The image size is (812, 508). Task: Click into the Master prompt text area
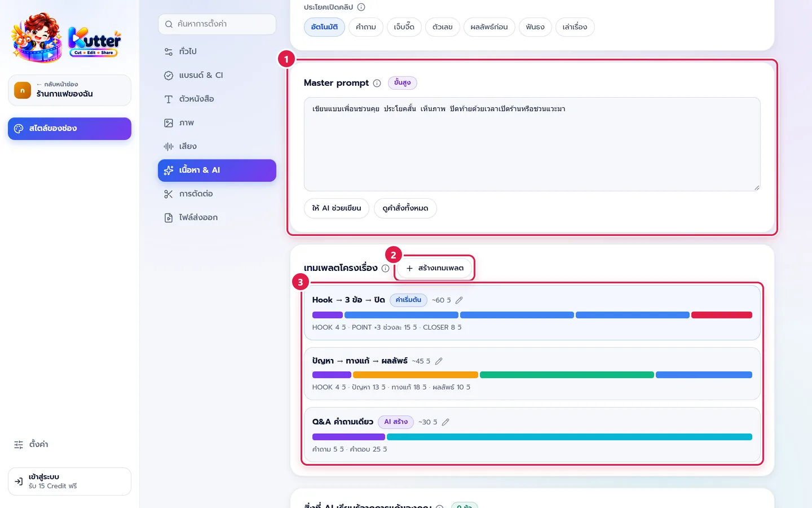532,144
